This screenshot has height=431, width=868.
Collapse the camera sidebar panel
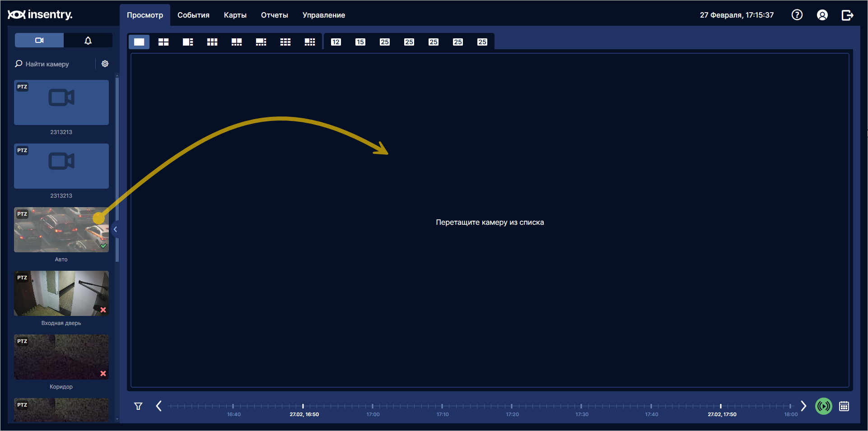pyautogui.click(x=115, y=229)
